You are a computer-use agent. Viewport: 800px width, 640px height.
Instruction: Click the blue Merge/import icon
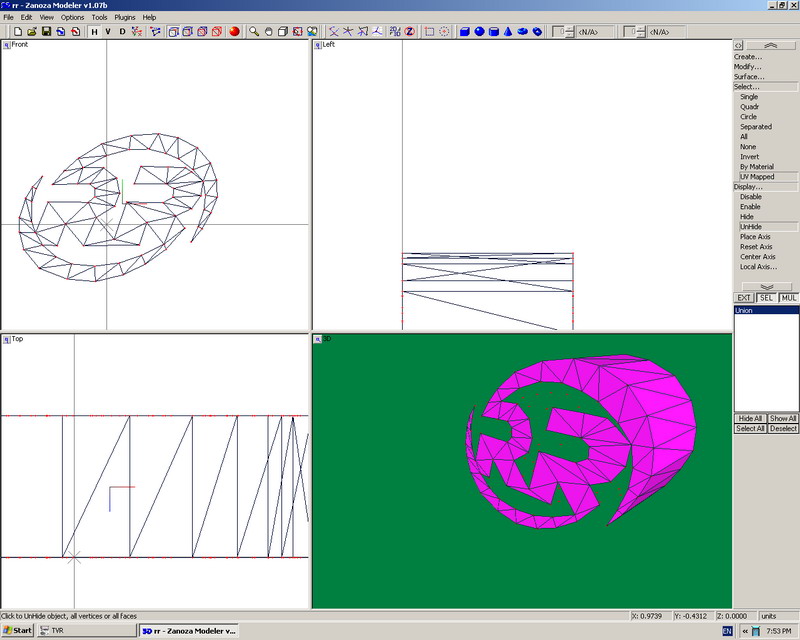tap(61, 32)
